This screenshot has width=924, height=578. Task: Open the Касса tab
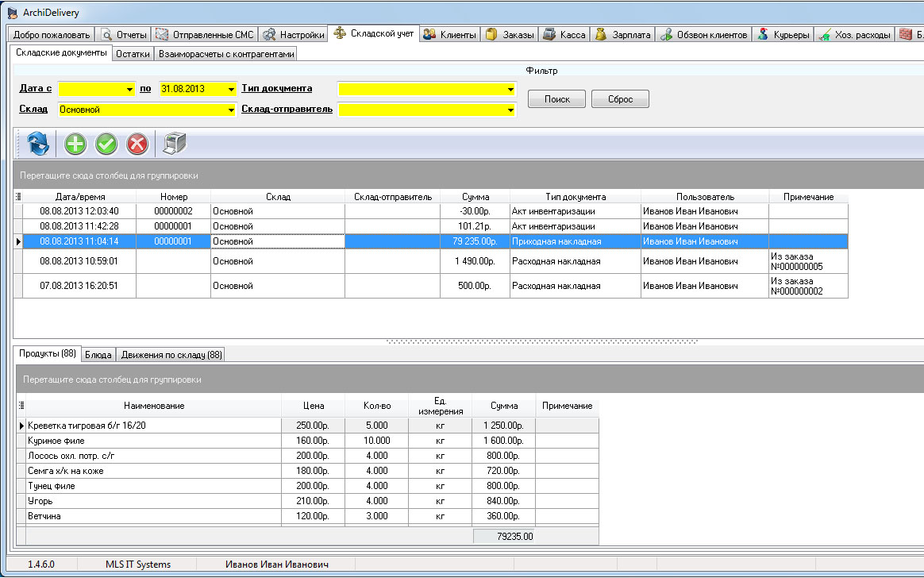point(564,35)
